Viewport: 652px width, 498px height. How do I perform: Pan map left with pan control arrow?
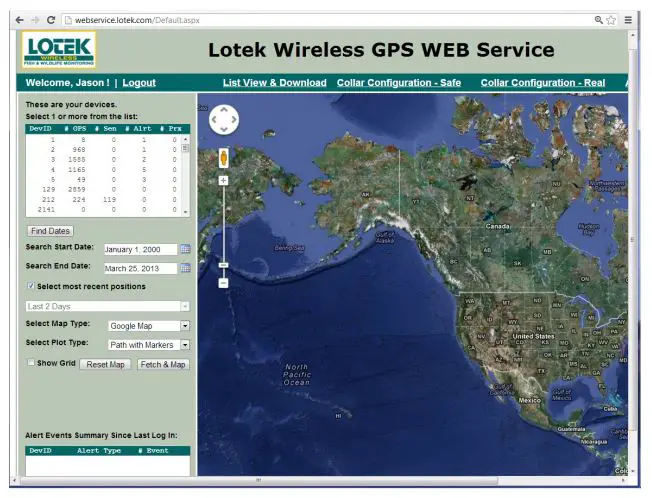coord(214,120)
